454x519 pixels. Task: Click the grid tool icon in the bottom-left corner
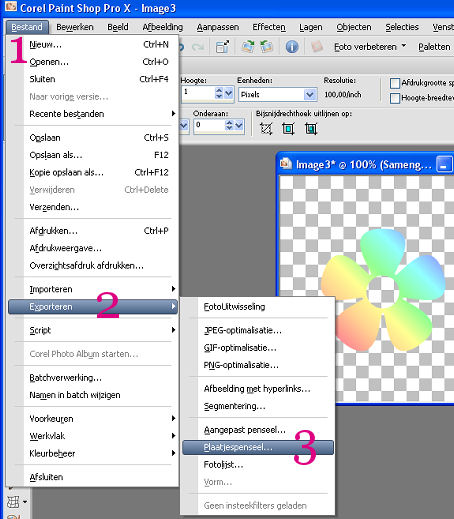point(13,502)
